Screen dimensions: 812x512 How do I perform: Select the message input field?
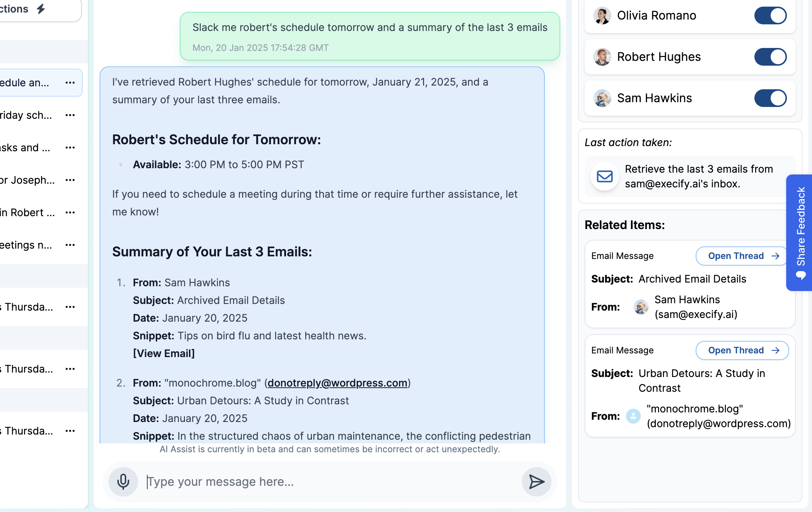(329, 481)
